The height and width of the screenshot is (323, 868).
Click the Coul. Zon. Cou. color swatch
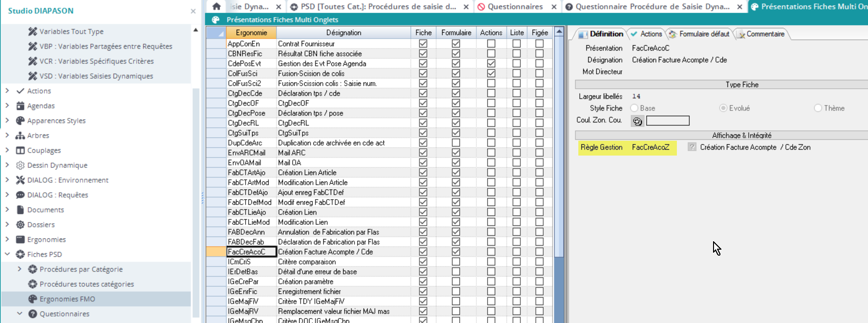[x=667, y=121]
